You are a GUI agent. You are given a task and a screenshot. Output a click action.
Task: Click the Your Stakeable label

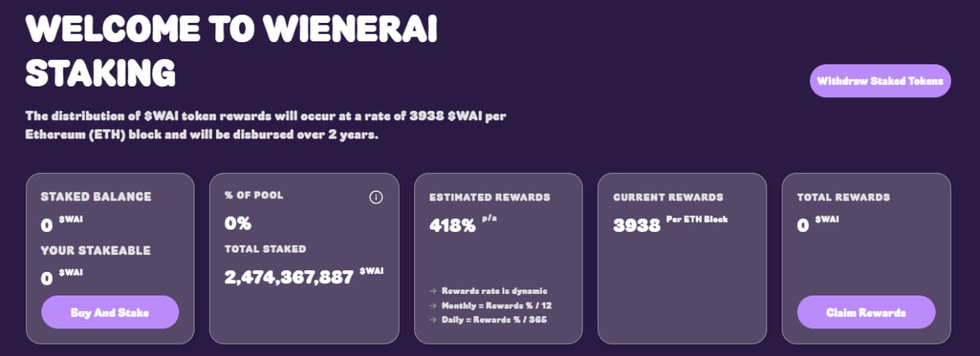click(x=96, y=250)
